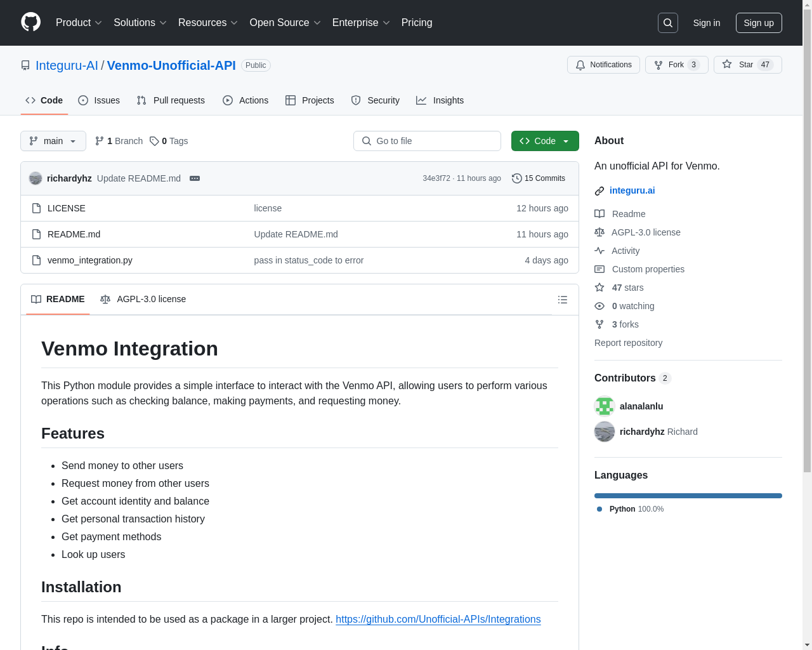The width and height of the screenshot is (812, 650).
Task: Open the Integuru-AI owner page
Action: [x=67, y=65]
